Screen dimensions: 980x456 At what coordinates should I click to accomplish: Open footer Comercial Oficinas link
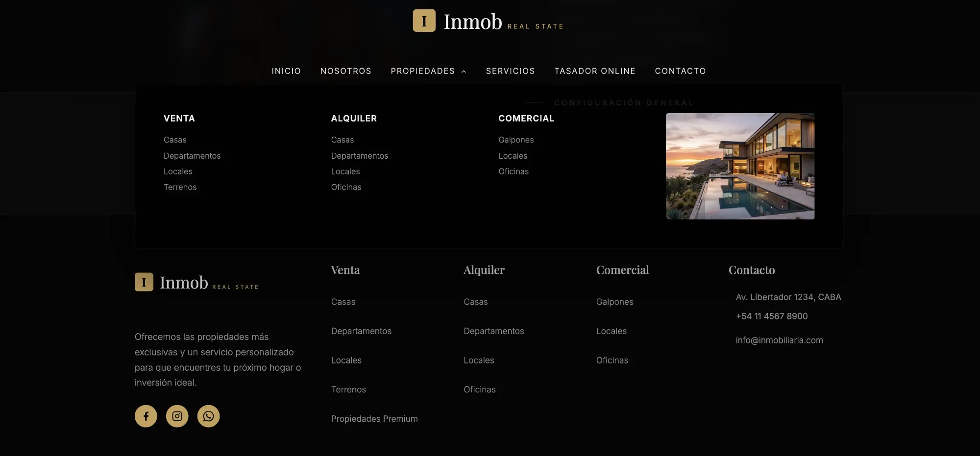(x=612, y=360)
